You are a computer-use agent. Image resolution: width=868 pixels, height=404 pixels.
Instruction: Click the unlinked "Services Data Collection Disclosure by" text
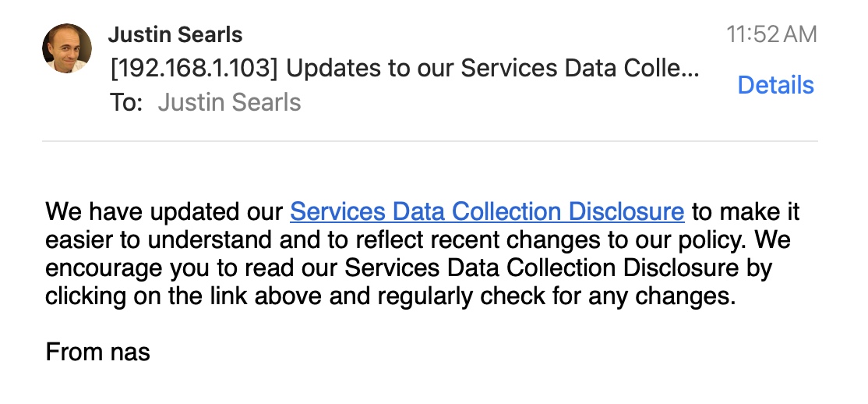(x=558, y=268)
